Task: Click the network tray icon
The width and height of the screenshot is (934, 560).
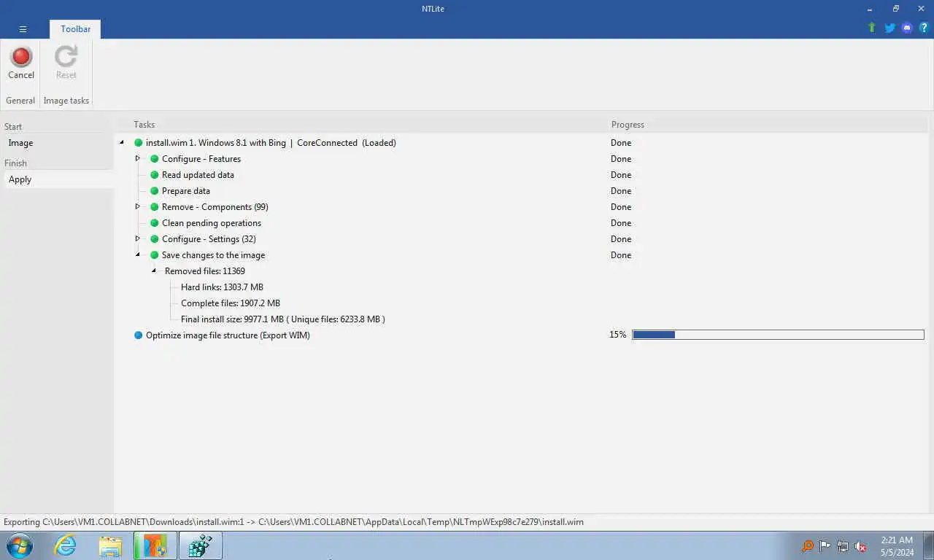Action: [x=842, y=546]
